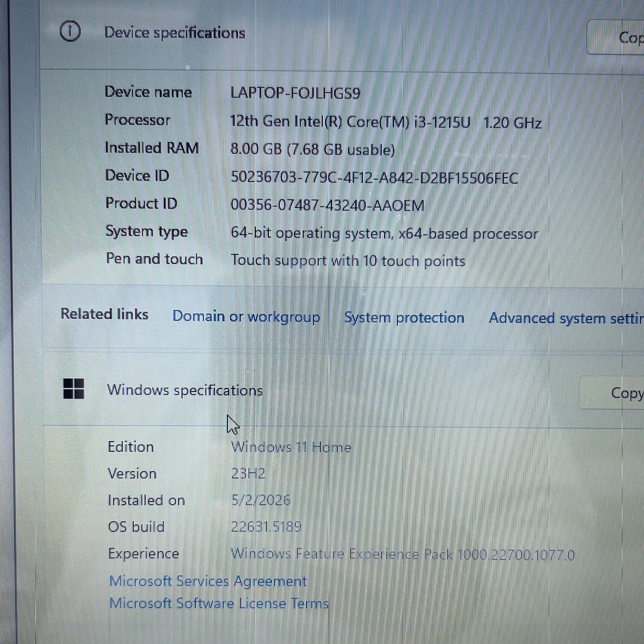Select Product ID value 00356-07487-43240-AAOEM
Viewport: 644px width, 644px height.
pos(328,205)
